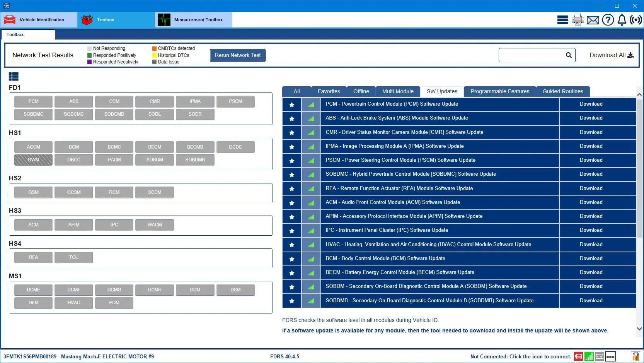Click signal icon on ACM Software Update row
Screen dimensions: 644x363
coord(311,203)
